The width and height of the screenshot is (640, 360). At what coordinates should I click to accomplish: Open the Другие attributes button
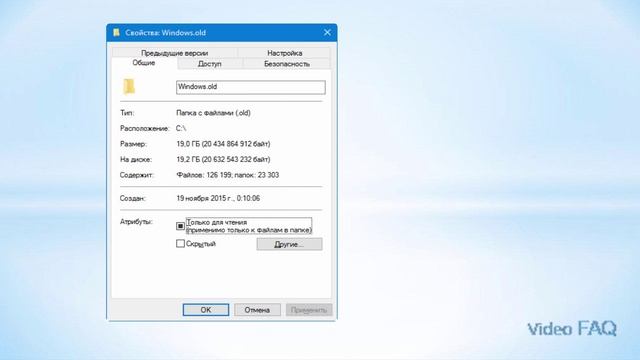tap(289, 244)
